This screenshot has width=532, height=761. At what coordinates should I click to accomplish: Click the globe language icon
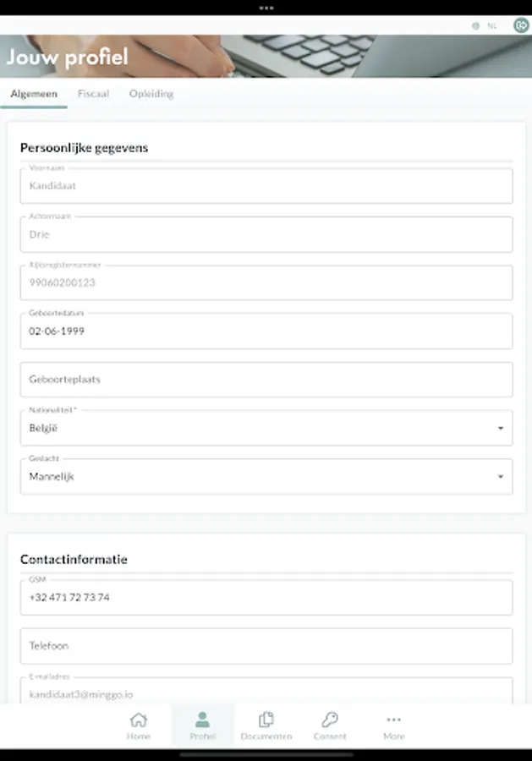[x=475, y=26]
